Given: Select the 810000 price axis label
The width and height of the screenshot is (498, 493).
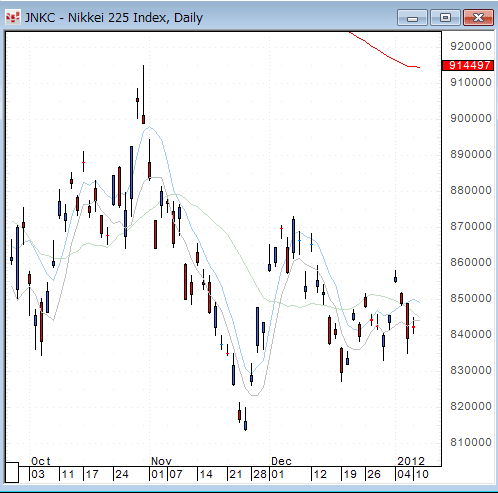Looking at the screenshot, I should point(471,442).
